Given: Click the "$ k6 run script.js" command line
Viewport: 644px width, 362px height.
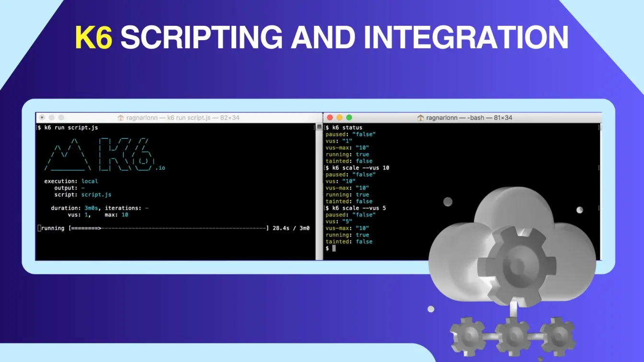Looking at the screenshot, I should (x=68, y=128).
